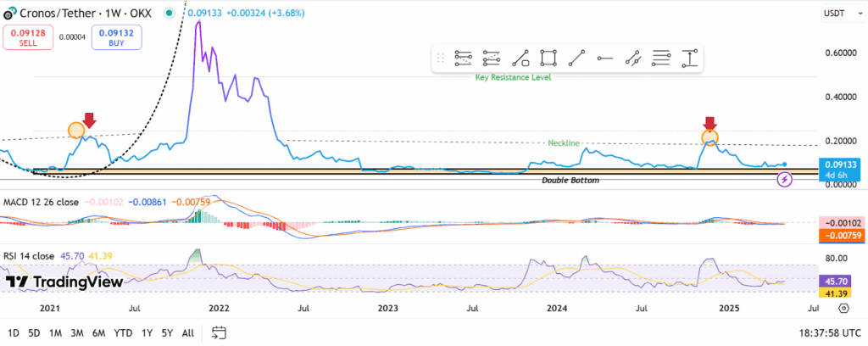Click the blue BUY 0.09132 button
Image resolution: width=868 pixels, height=346 pixels.
tap(116, 37)
